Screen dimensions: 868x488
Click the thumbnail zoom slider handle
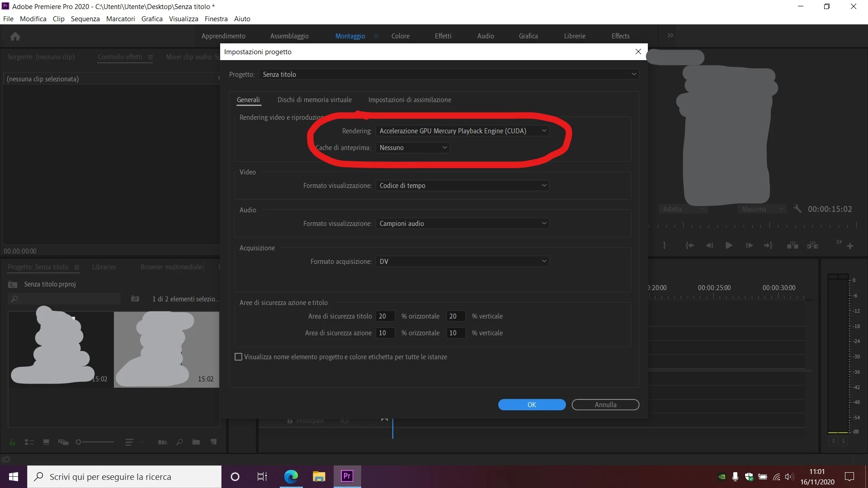pyautogui.click(x=78, y=442)
